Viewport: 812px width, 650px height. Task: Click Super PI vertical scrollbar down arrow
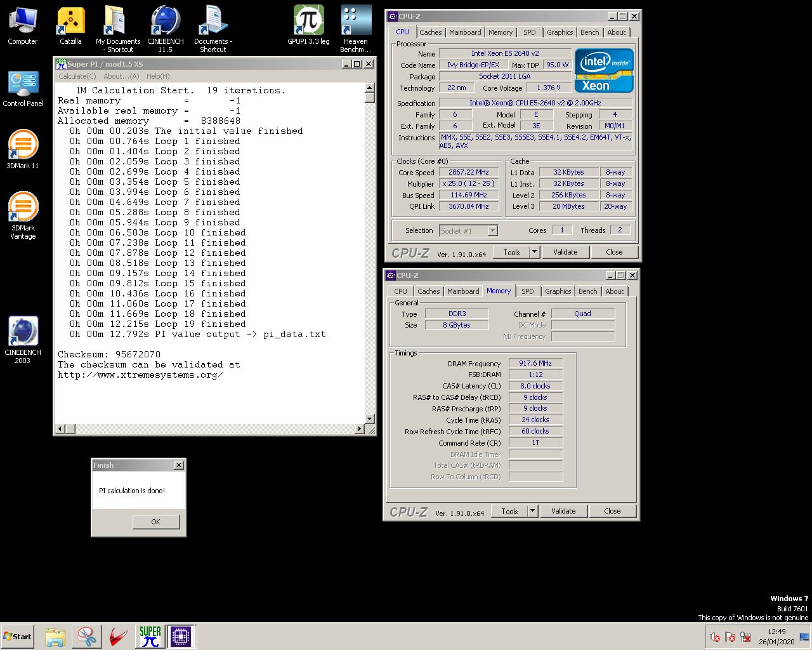point(370,419)
